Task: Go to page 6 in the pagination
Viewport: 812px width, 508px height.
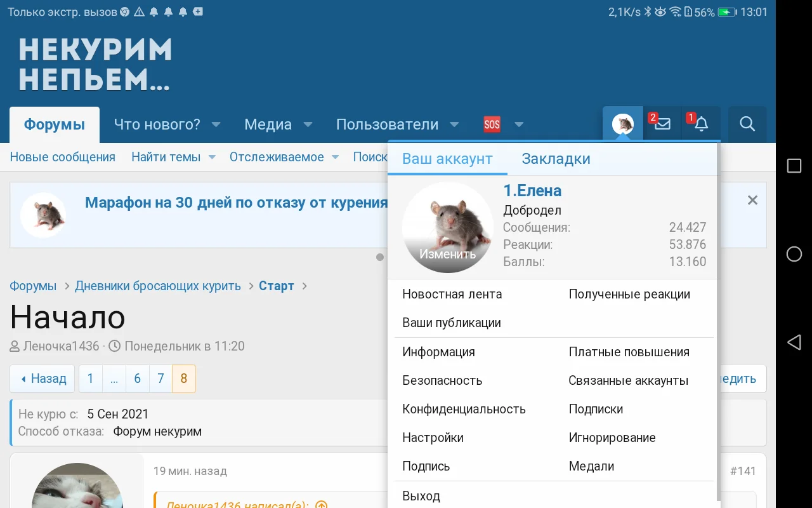Action: point(137,378)
